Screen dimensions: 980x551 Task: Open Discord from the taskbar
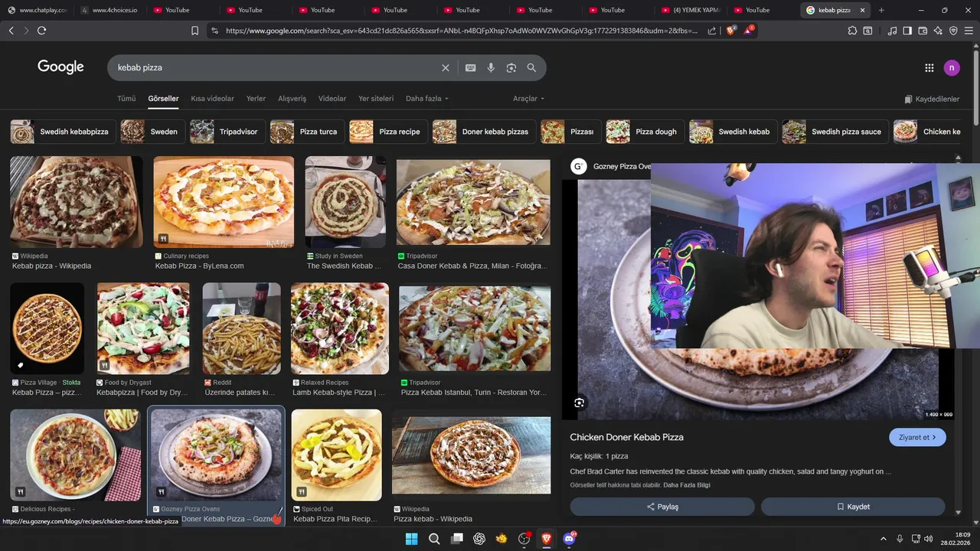pyautogui.click(x=569, y=539)
